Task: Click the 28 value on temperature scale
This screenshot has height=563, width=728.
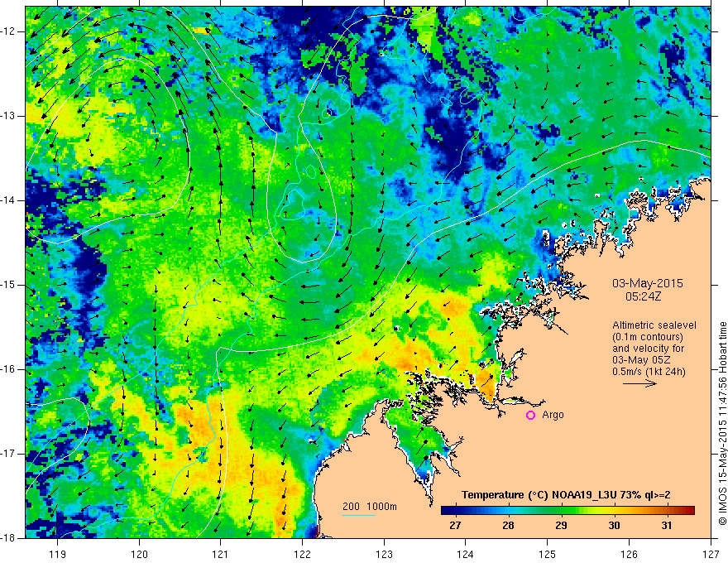Action: click(x=508, y=526)
